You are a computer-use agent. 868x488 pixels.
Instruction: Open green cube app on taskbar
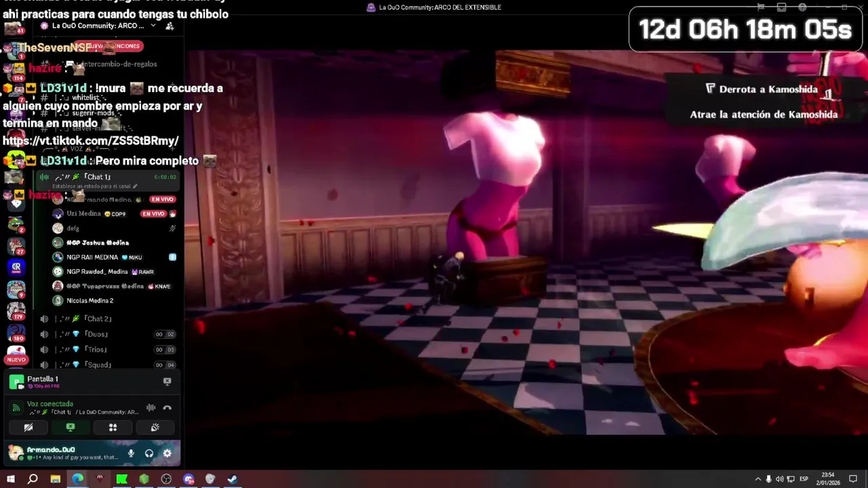pos(144,479)
